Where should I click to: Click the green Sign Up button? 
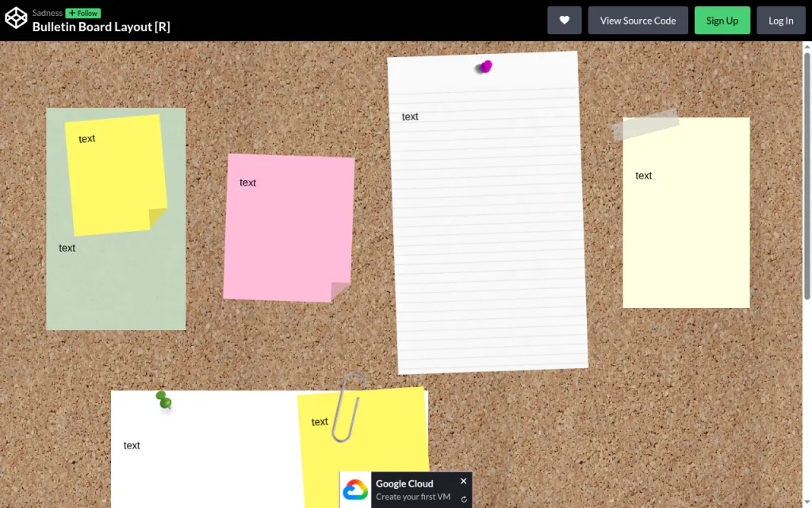(x=722, y=20)
